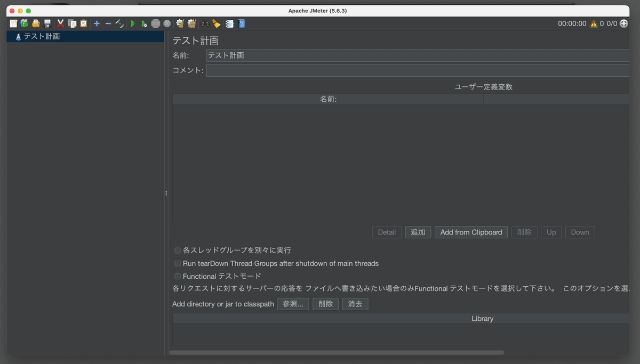
Task: Click inside the コメント input field
Action: [x=373, y=70]
